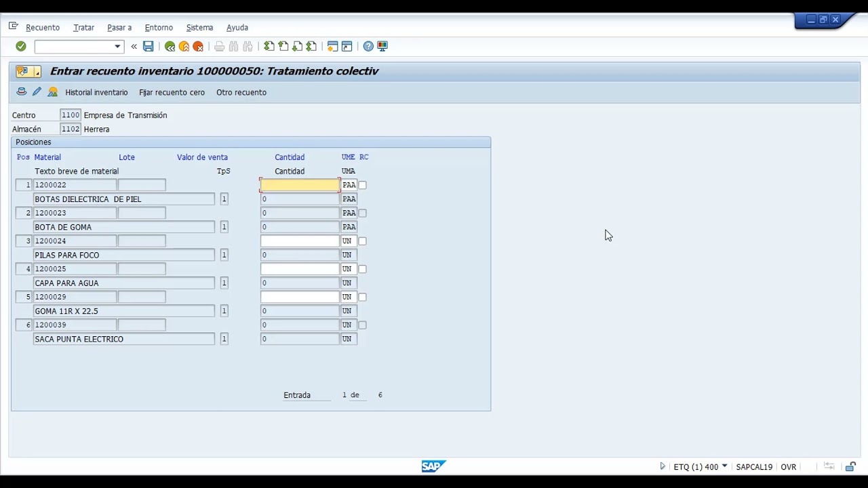Open the customize local layout icon
The height and width of the screenshot is (488, 868).
[x=382, y=46]
